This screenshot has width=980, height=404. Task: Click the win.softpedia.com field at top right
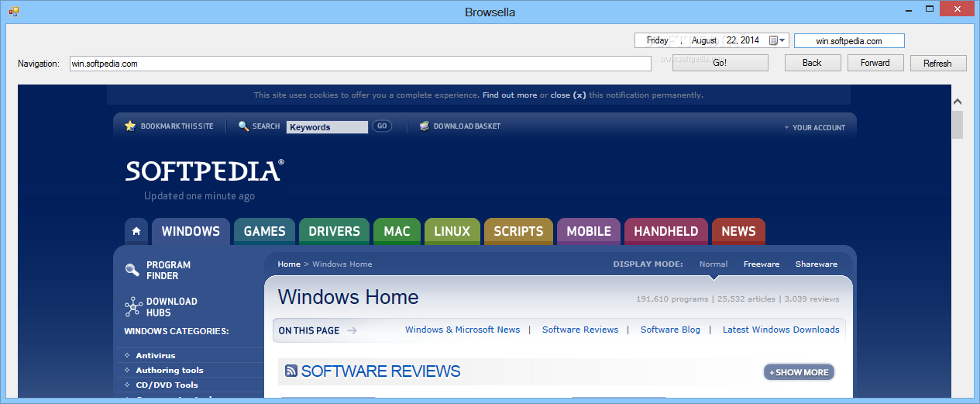point(849,41)
